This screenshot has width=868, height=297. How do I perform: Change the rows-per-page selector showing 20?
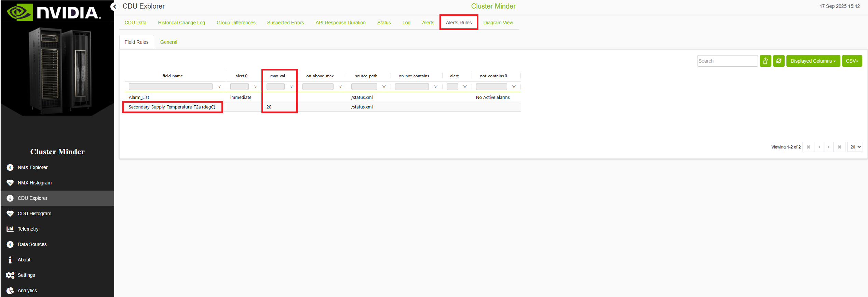[x=855, y=147]
